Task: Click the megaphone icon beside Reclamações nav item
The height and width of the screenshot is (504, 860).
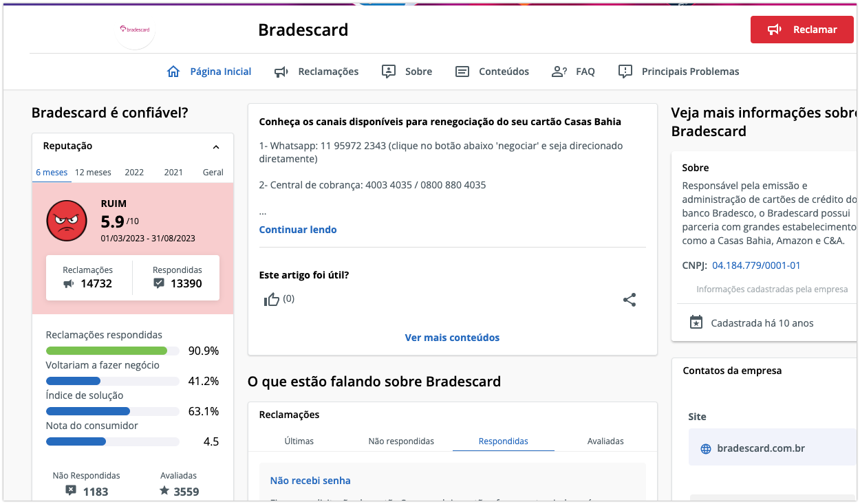Action: point(281,72)
